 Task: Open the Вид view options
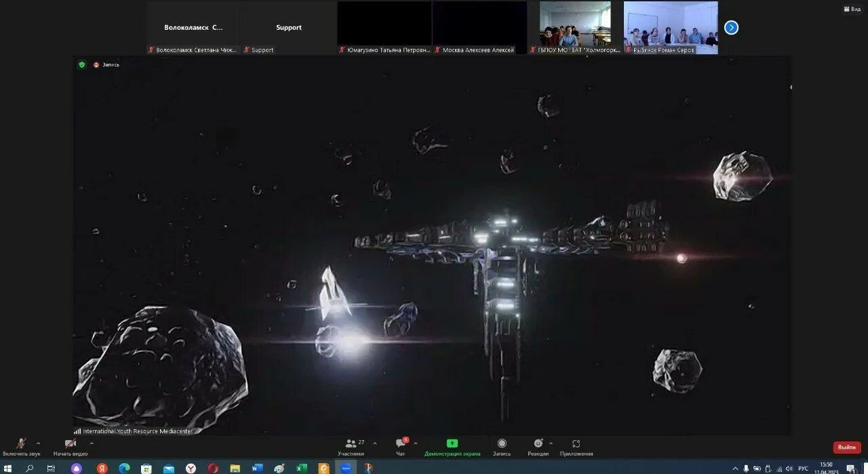point(852,9)
